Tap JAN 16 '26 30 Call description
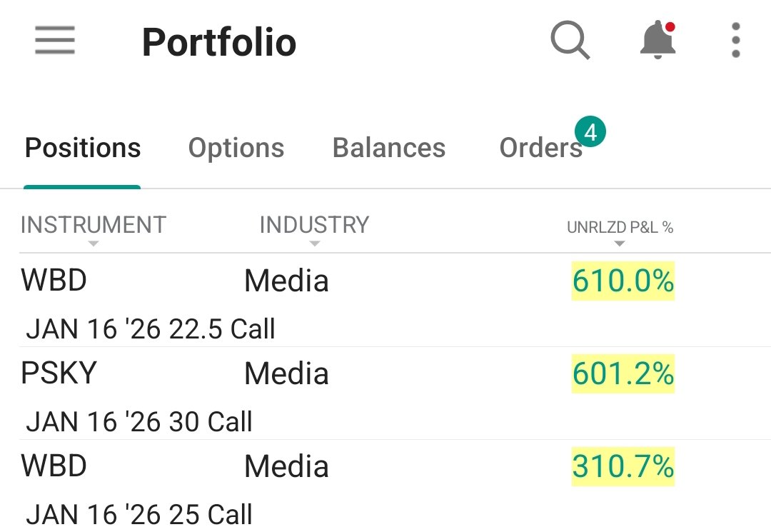The image size is (771, 532). tap(139, 421)
